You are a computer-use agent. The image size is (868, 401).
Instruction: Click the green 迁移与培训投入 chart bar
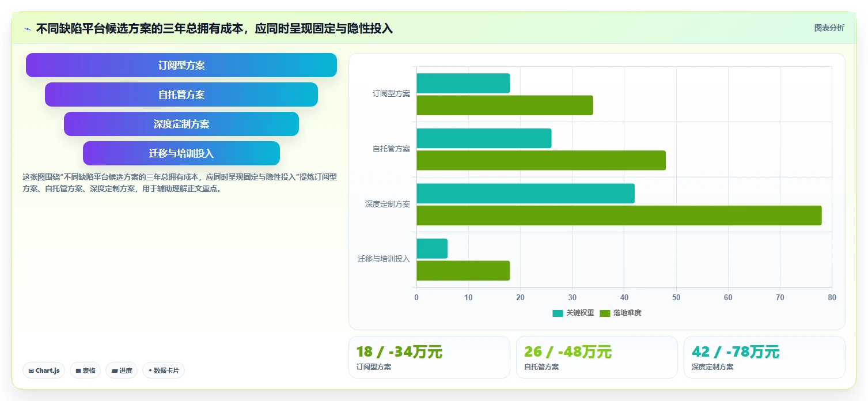tap(463, 271)
